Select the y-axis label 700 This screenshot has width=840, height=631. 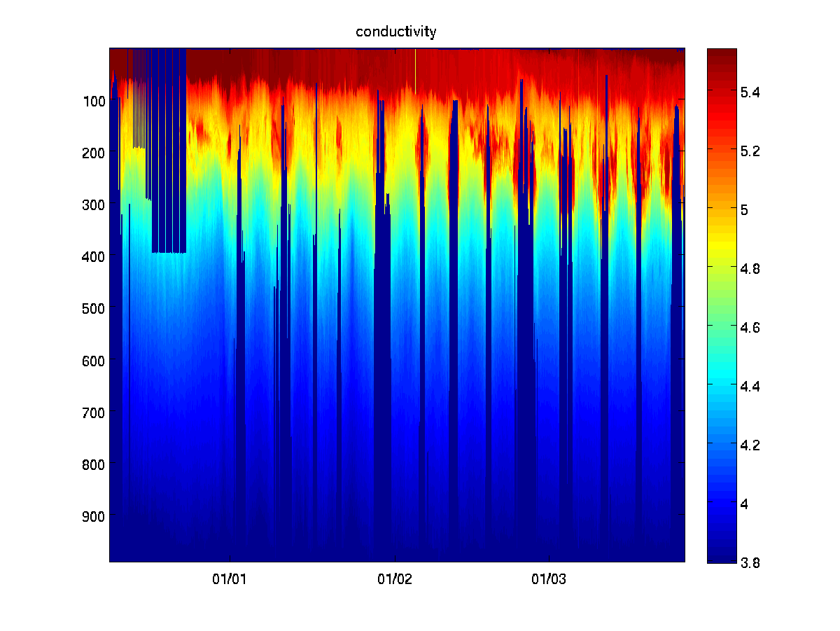tap(94, 412)
